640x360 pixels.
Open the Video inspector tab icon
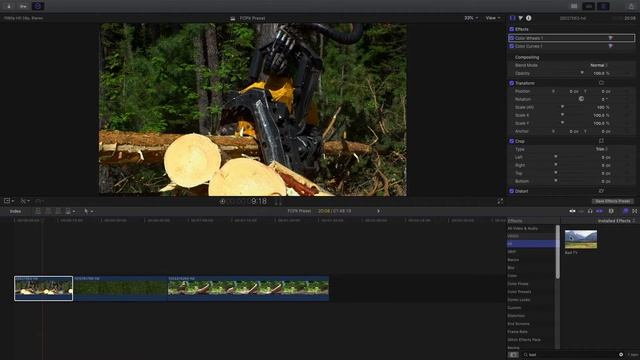pos(513,18)
